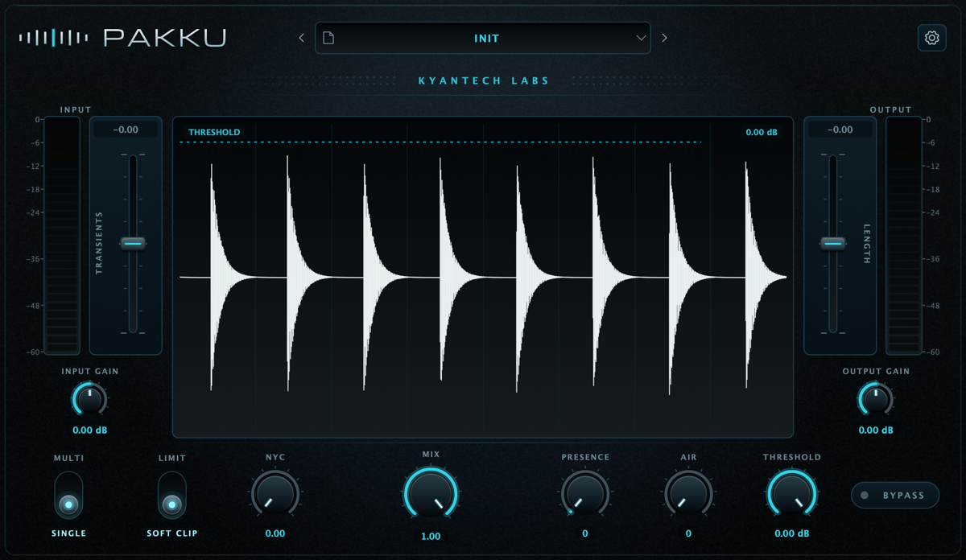This screenshot has width=966, height=560.
Task: Click the Transients slider handle
Action: pyautogui.click(x=133, y=243)
